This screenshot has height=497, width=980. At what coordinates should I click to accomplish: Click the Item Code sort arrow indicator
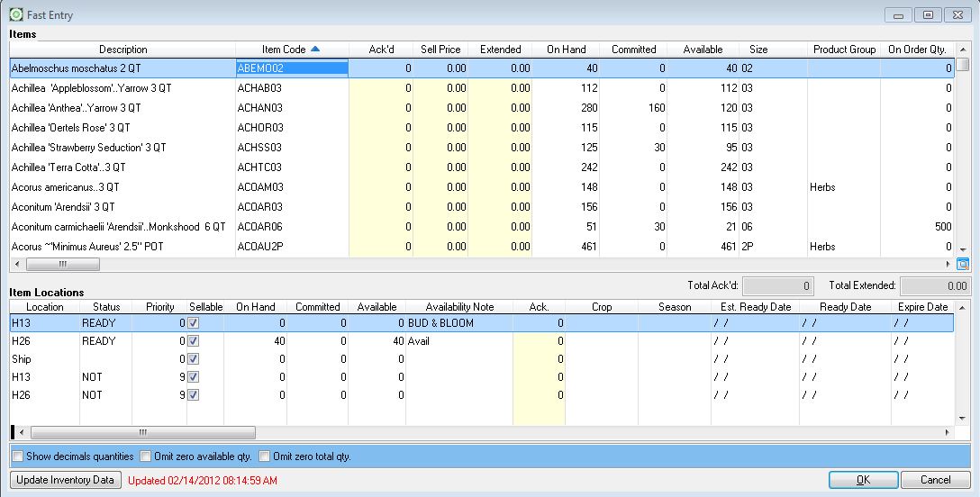(314, 50)
